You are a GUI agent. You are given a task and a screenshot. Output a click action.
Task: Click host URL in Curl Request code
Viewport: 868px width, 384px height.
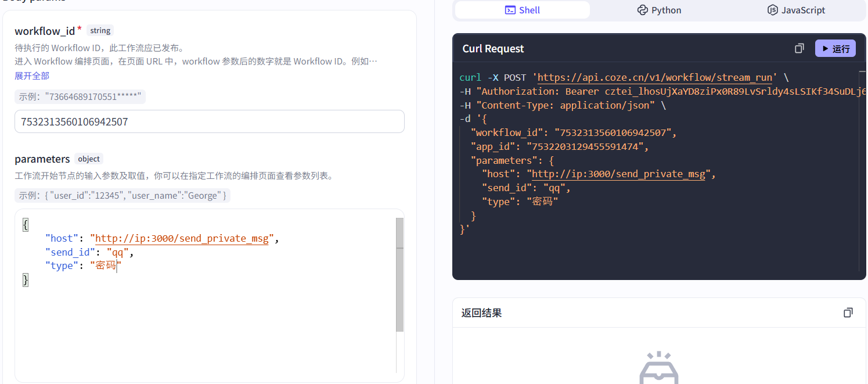pyautogui.click(x=618, y=174)
